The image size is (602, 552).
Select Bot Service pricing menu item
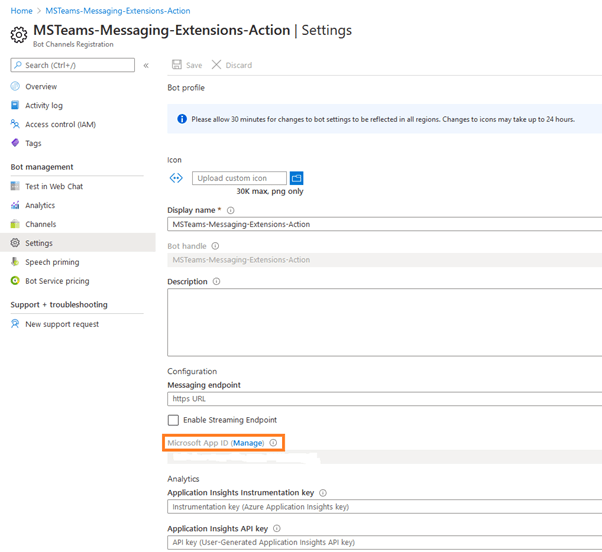click(57, 281)
